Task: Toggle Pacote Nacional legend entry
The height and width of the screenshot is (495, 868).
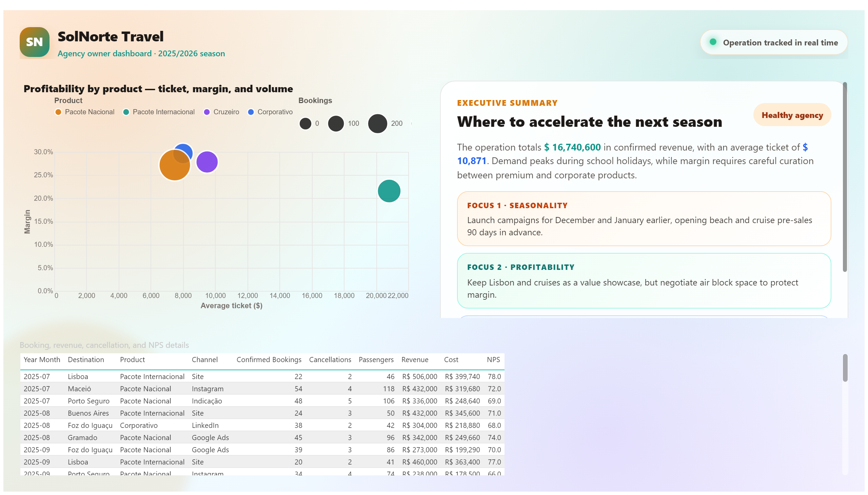Action: point(85,112)
